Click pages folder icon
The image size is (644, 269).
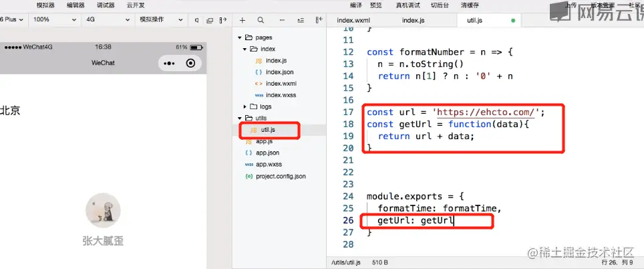click(248, 37)
